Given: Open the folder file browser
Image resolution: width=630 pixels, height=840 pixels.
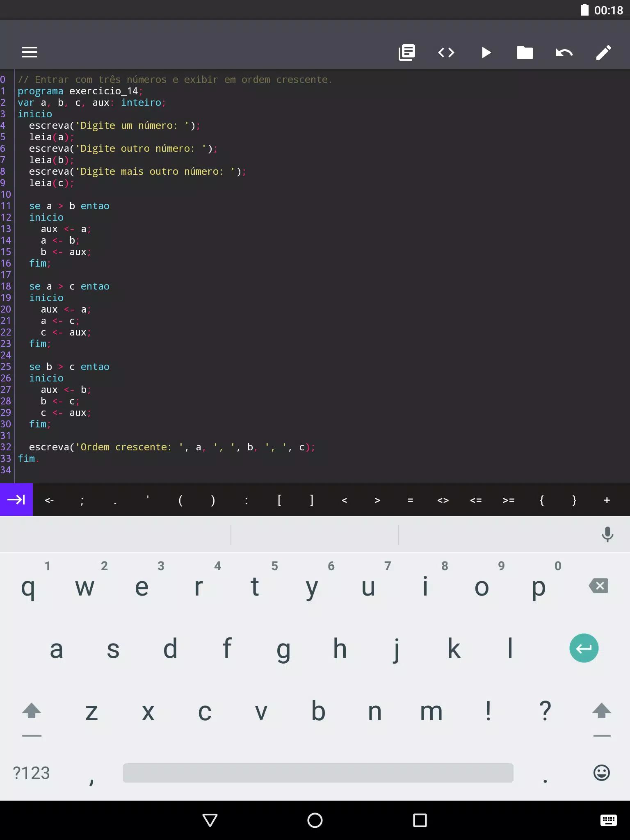Looking at the screenshot, I should click(x=525, y=52).
